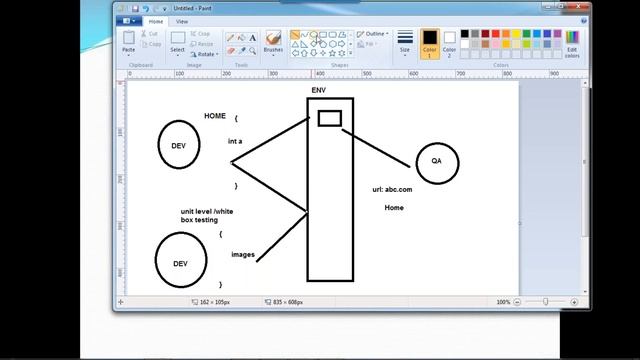Open the Size line thickness dropdown
The image size is (640, 360).
point(405,44)
